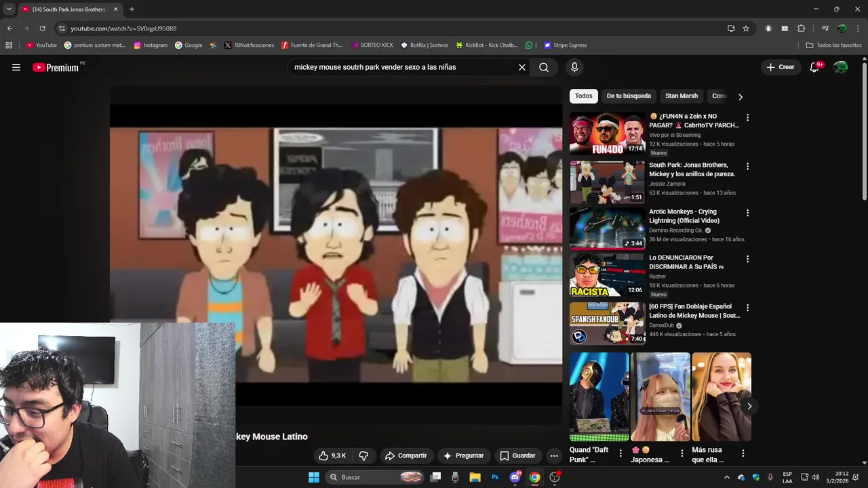The image size is (868, 488).
Task: Bookmark this page with the star icon
Action: click(x=746, y=28)
